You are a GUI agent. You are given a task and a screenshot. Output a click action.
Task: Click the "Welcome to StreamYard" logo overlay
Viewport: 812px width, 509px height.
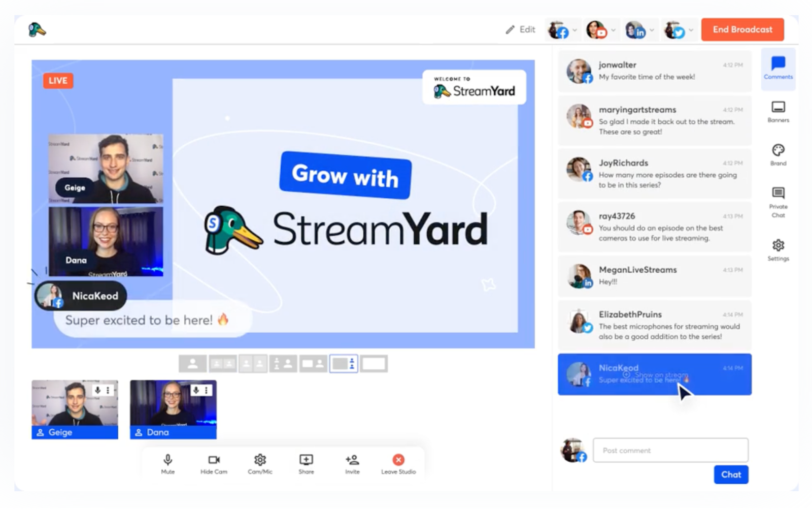(x=474, y=87)
